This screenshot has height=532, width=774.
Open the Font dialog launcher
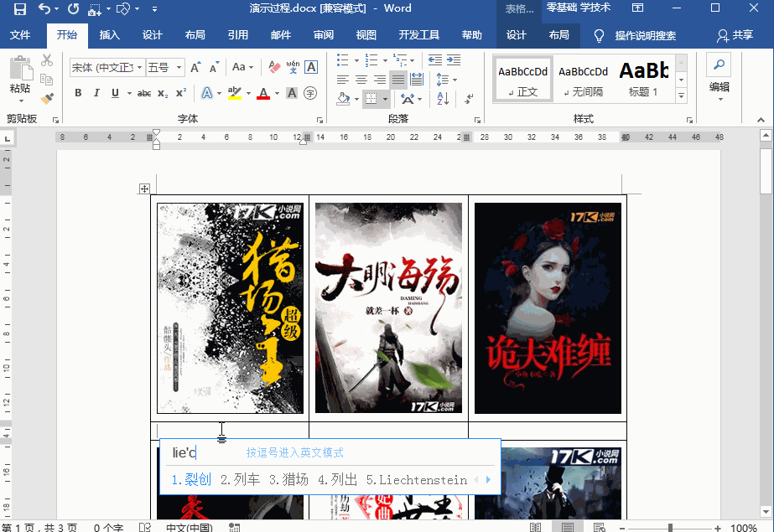pos(319,120)
